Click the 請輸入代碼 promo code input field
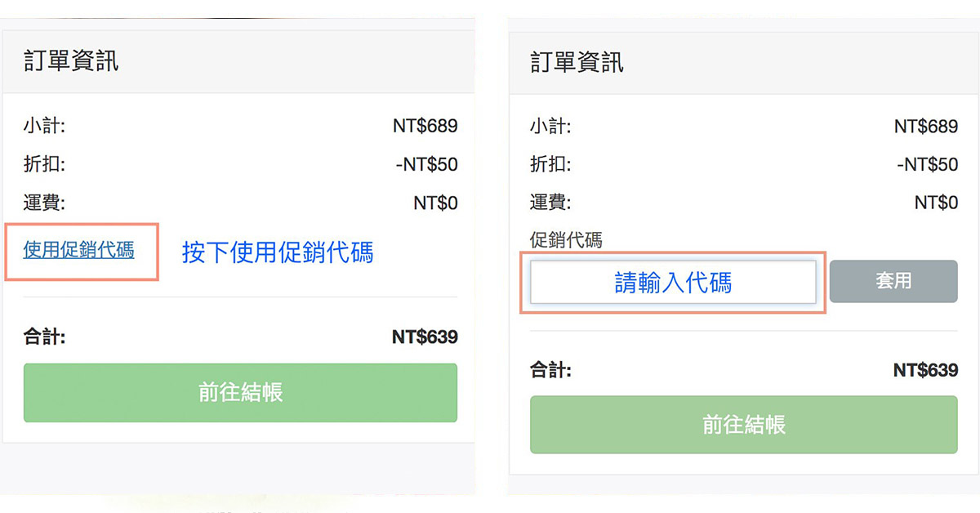980x513 pixels. tap(673, 283)
